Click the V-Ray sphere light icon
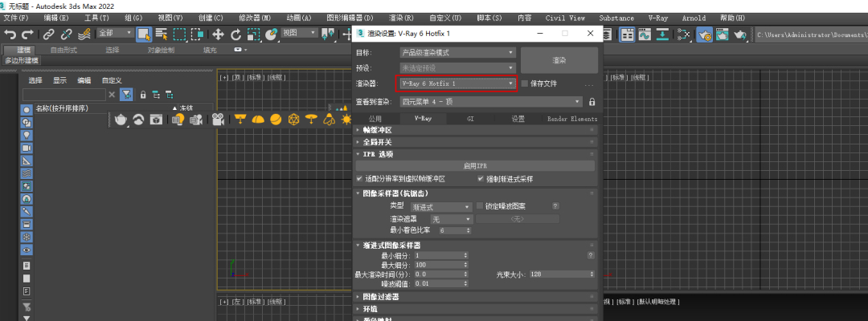Image resolution: width=868 pixels, height=321 pixels. [275, 119]
